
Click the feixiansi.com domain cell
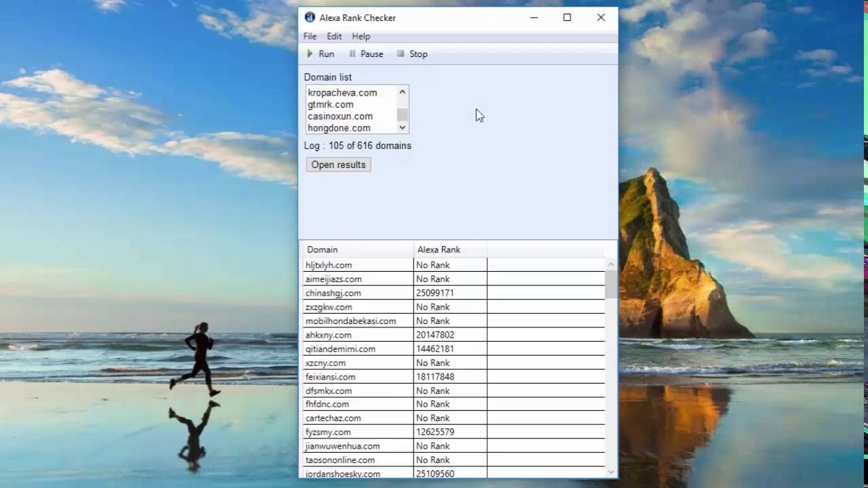click(x=357, y=376)
